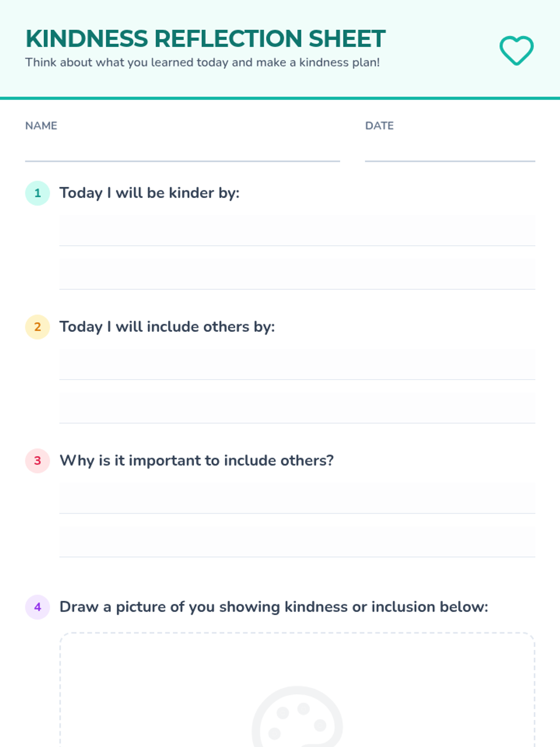Click the 'Think about what you learned' subtitle
The width and height of the screenshot is (560, 747).
tap(202, 63)
